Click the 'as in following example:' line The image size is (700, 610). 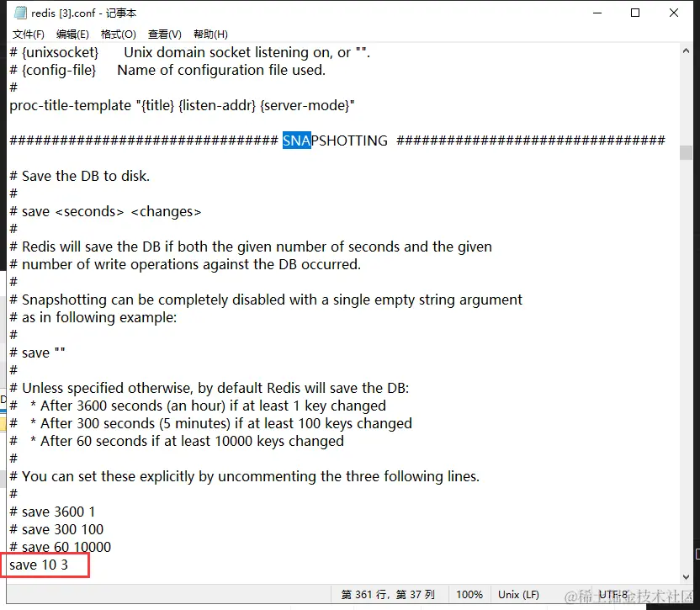pos(93,317)
